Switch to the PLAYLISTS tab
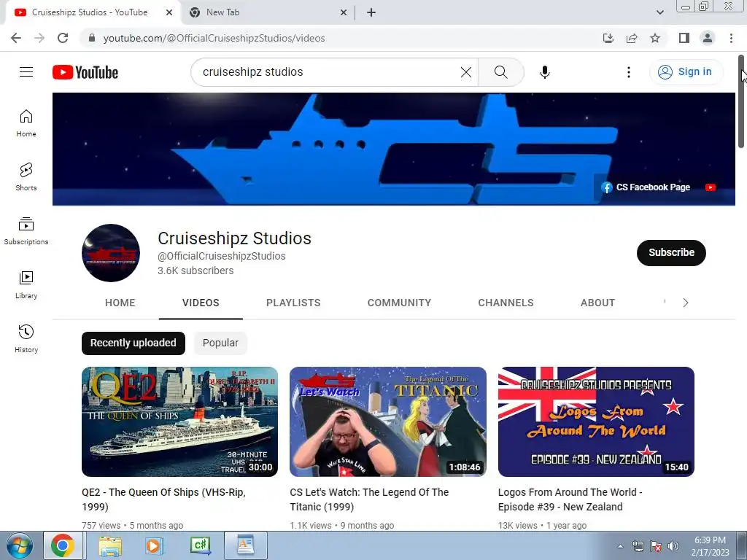 [x=293, y=303]
